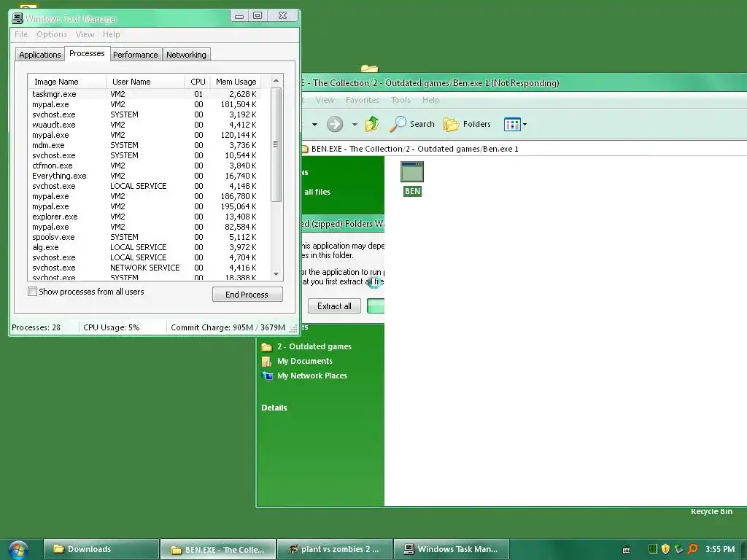Image resolution: width=747 pixels, height=560 pixels.
Task: Open the Windows Start orb
Action: pyautogui.click(x=18, y=550)
